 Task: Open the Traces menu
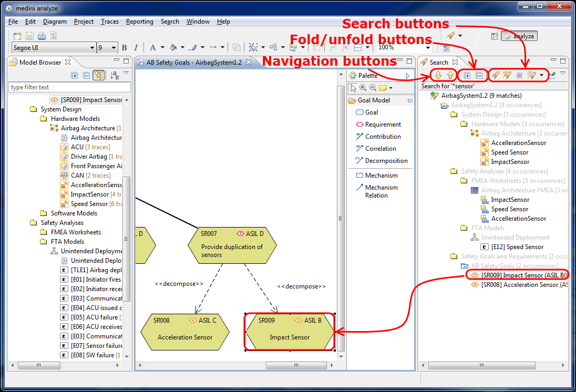click(109, 22)
